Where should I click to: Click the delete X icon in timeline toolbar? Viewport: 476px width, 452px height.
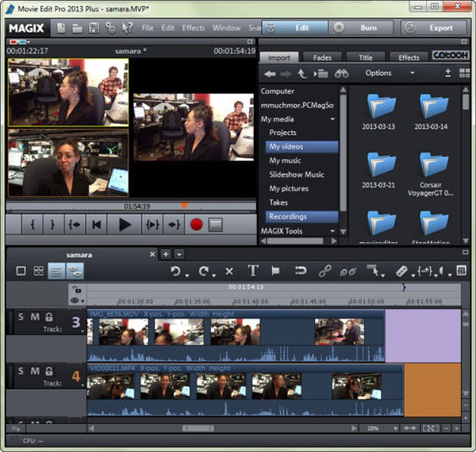click(x=229, y=271)
